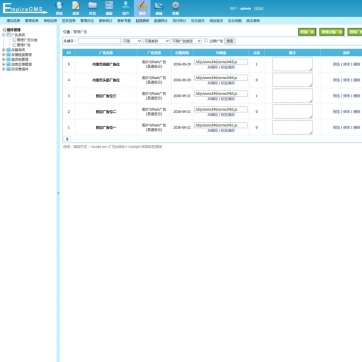
Task: Click the page icon beside 管理广告
Action: coord(14,44)
